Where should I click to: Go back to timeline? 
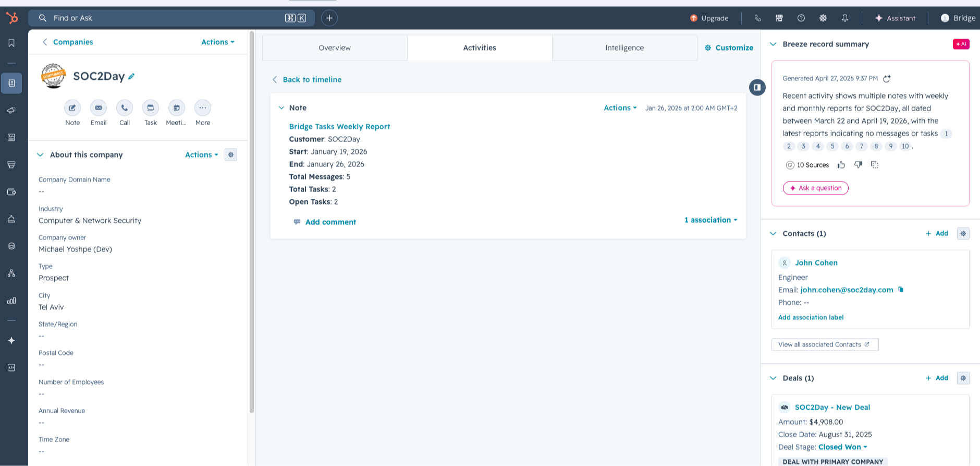click(307, 79)
